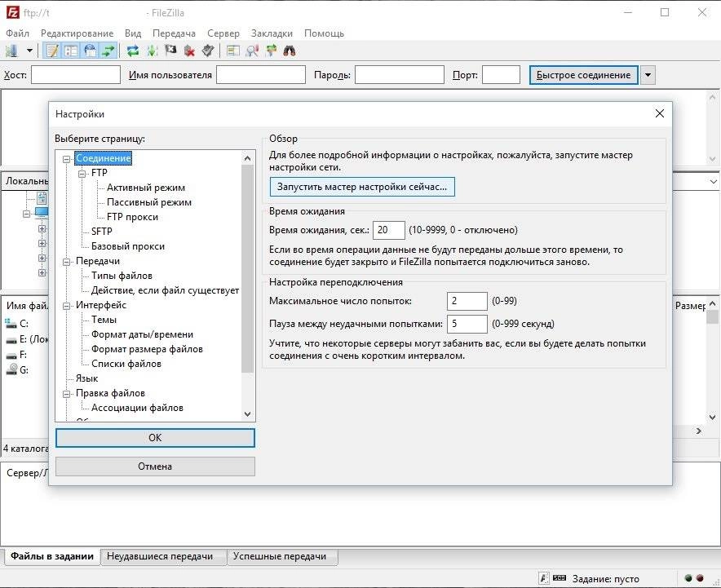
Task: Select SFTP settings page
Action: (x=102, y=232)
